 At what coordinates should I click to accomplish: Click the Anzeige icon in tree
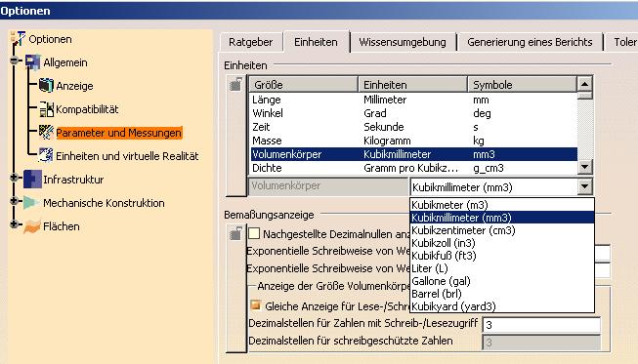pyautogui.click(x=46, y=85)
